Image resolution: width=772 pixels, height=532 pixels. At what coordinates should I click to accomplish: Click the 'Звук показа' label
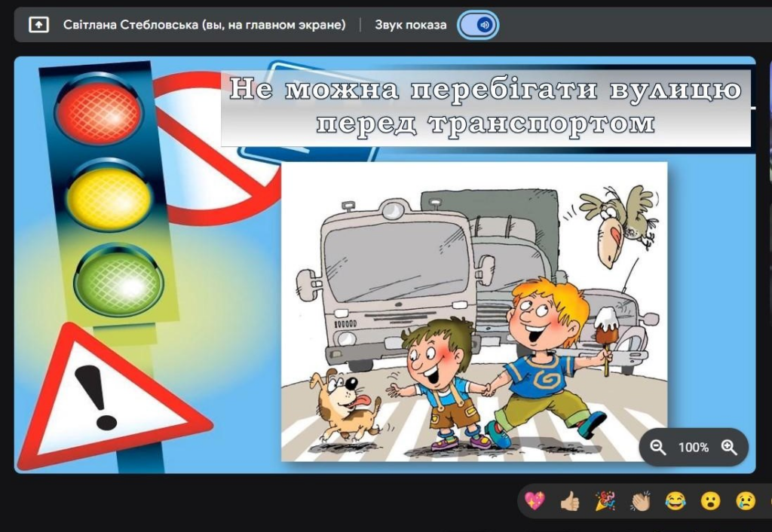pos(411,25)
